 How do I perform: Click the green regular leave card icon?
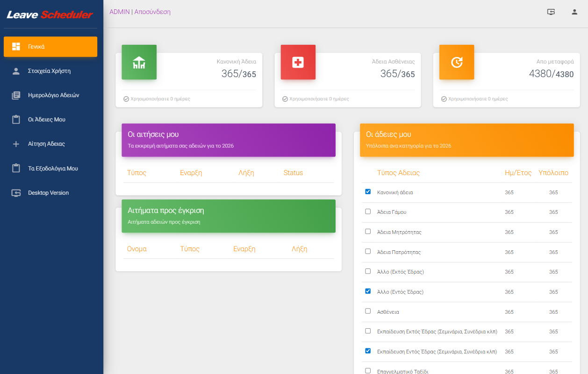pyautogui.click(x=139, y=62)
